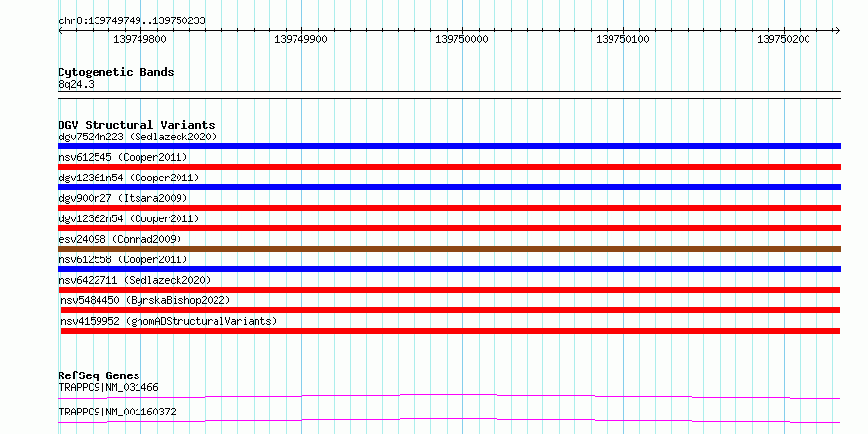Click the nsv5484450 (ByrskaBishop2022) label
The width and height of the screenshot is (868, 434).
coord(145,300)
